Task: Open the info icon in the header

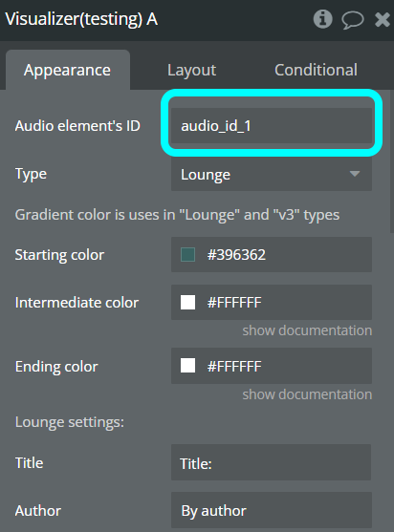Action: coord(322,19)
